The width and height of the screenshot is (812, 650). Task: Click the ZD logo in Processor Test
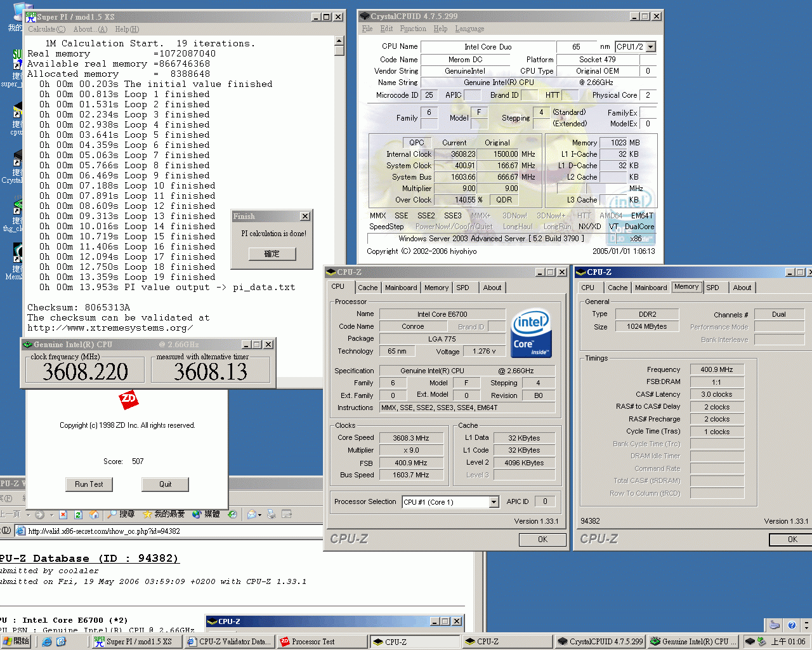click(x=129, y=399)
